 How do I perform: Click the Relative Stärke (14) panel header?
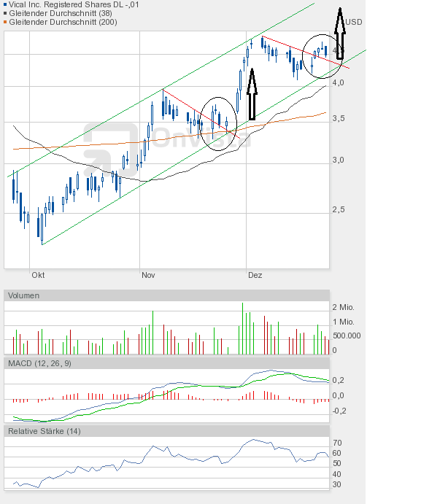tap(44, 432)
